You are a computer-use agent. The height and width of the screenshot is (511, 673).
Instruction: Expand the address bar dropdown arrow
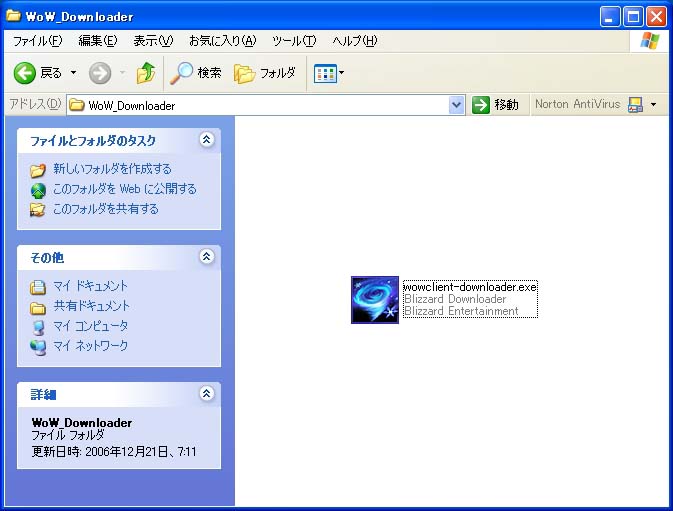(457, 105)
